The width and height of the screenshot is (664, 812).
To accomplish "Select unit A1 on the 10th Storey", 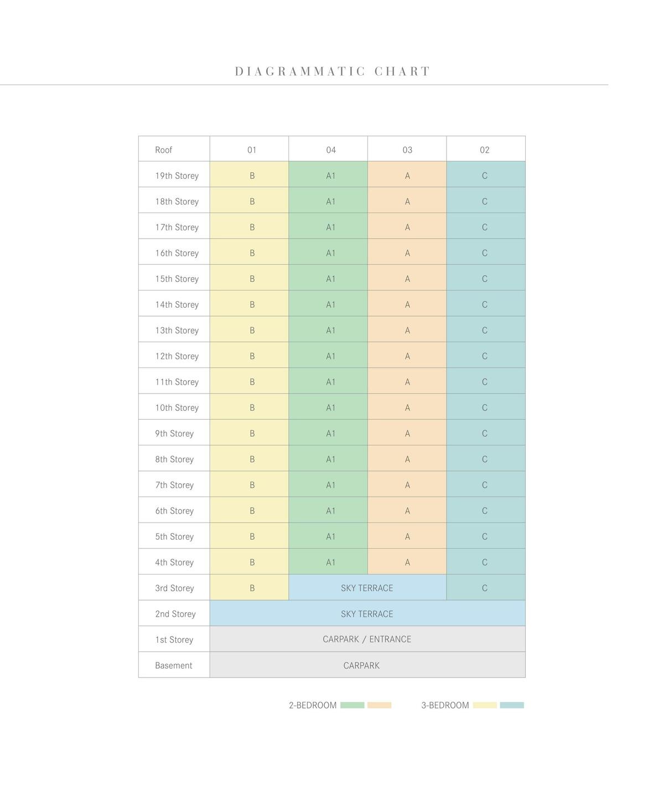I will pos(328,406).
